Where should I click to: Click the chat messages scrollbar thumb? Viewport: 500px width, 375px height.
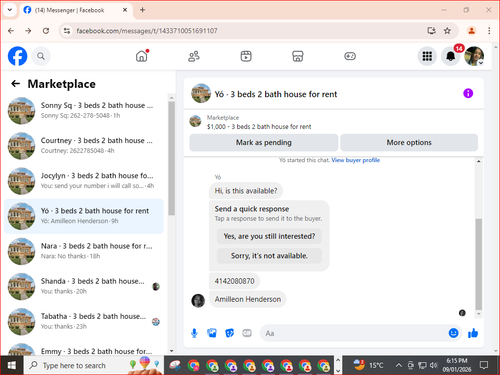point(479,264)
